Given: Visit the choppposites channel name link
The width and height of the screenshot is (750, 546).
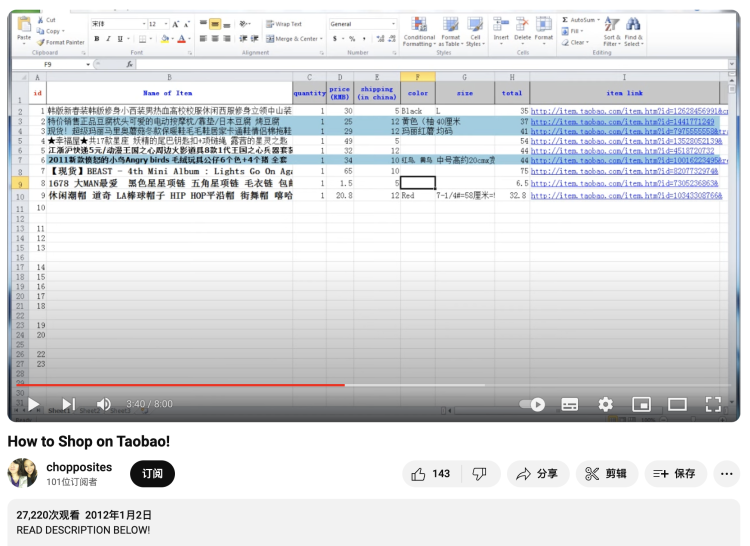Looking at the screenshot, I should (79, 467).
